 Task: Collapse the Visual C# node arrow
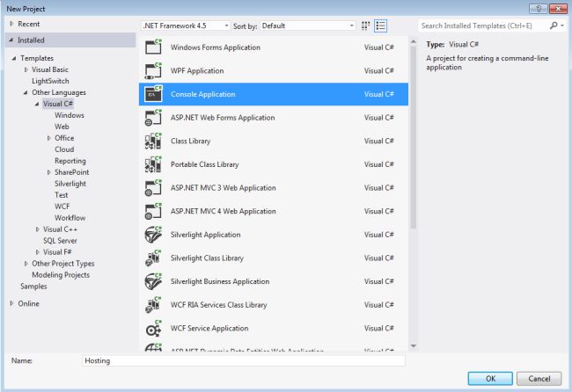(x=37, y=104)
